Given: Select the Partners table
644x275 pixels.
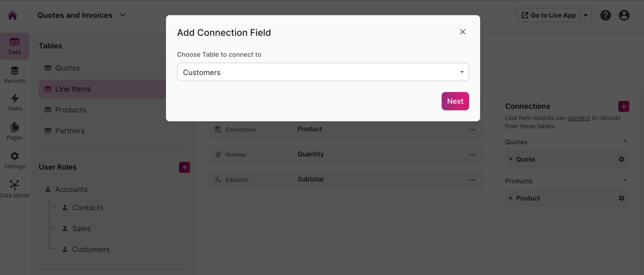Looking at the screenshot, I should pos(70,131).
